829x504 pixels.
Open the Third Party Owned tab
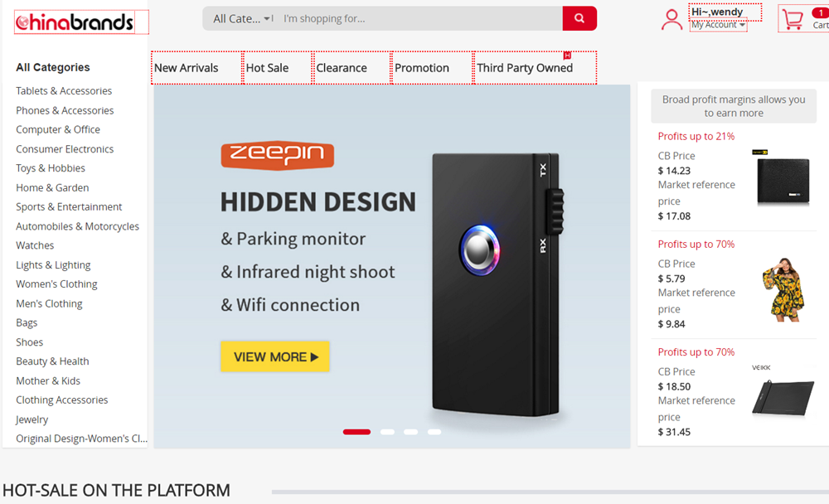point(525,68)
